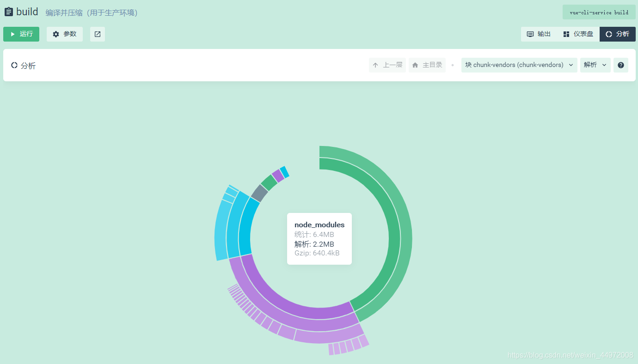Switch to the 仪表盘 dashboard tab

tap(578, 34)
